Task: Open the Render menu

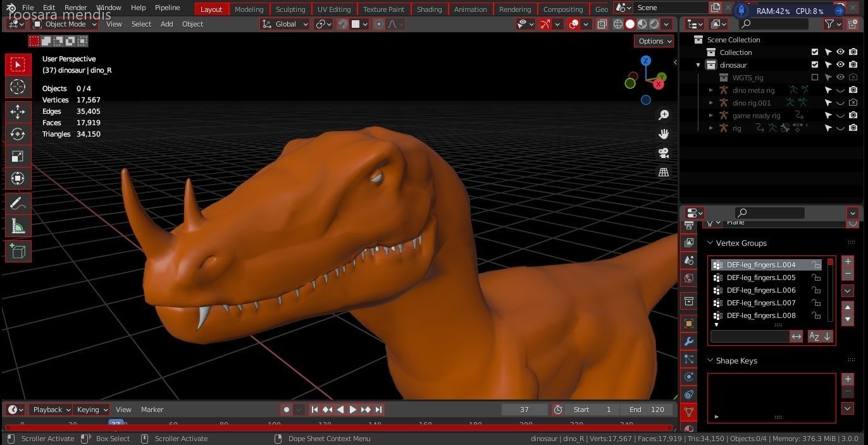Action: tap(75, 8)
